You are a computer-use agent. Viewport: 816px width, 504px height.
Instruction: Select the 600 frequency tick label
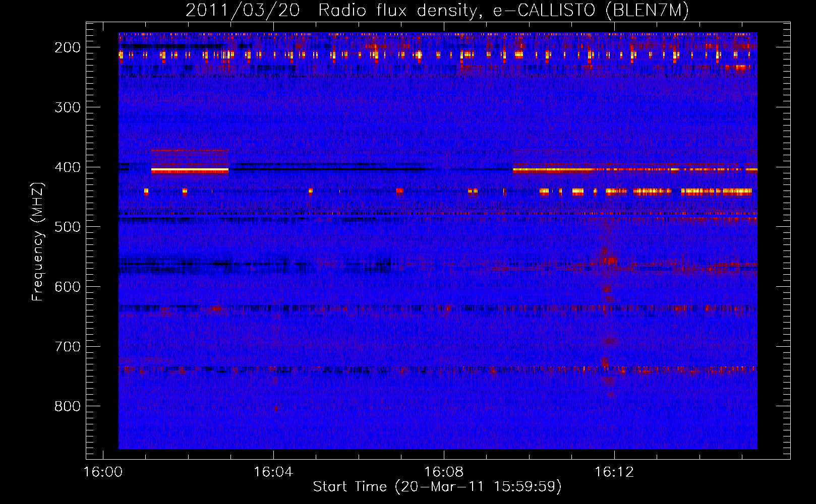point(68,287)
